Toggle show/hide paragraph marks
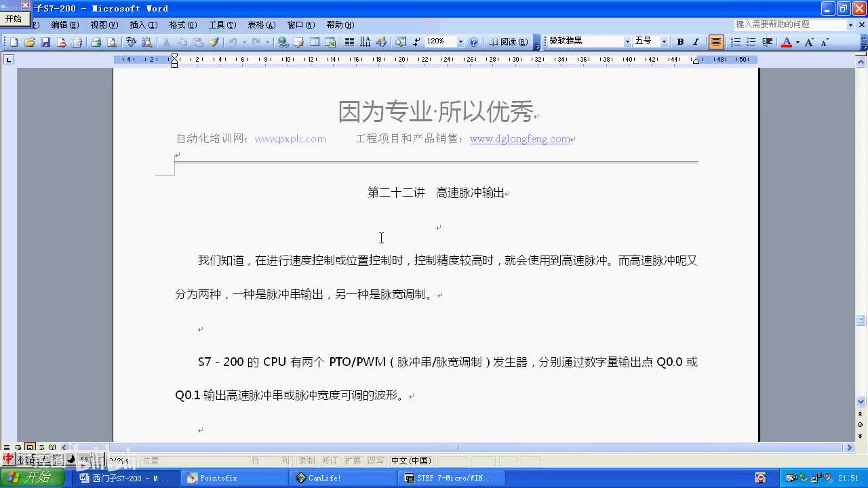The width and height of the screenshot is (868, 488). point(416,42)
